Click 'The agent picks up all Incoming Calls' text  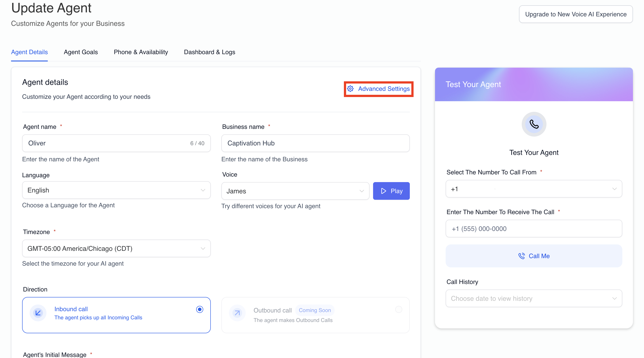98,318
